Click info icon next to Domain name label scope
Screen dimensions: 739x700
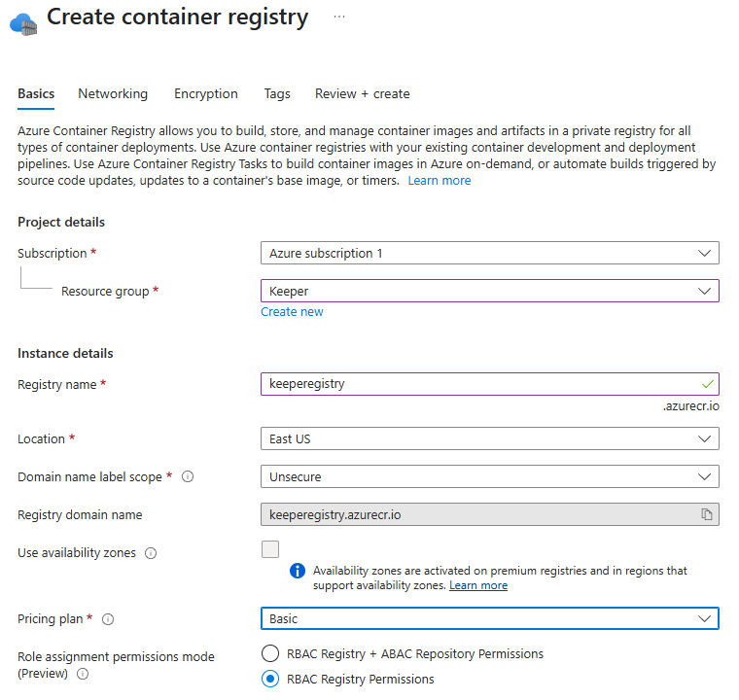tap(188, 477)
